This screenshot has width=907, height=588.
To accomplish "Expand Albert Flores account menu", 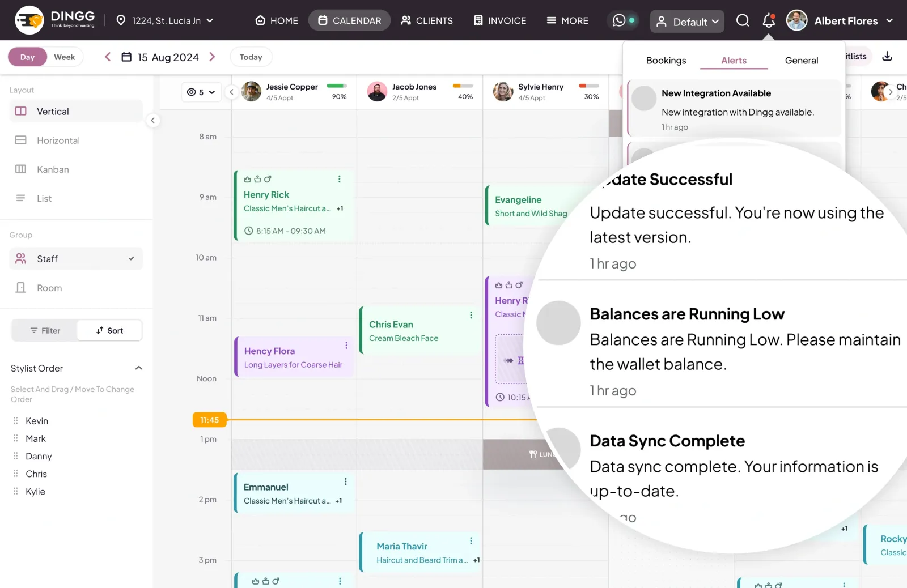I will click(x=889, y=21).
